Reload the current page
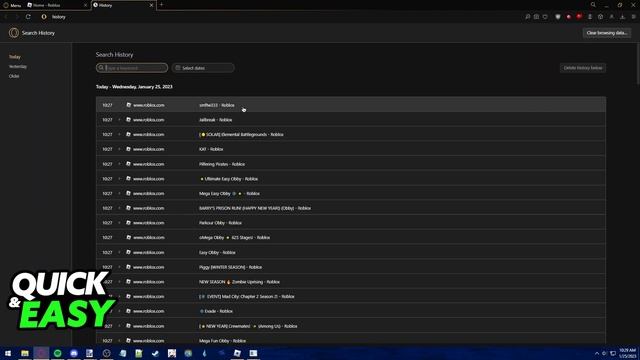 point(28,17)
